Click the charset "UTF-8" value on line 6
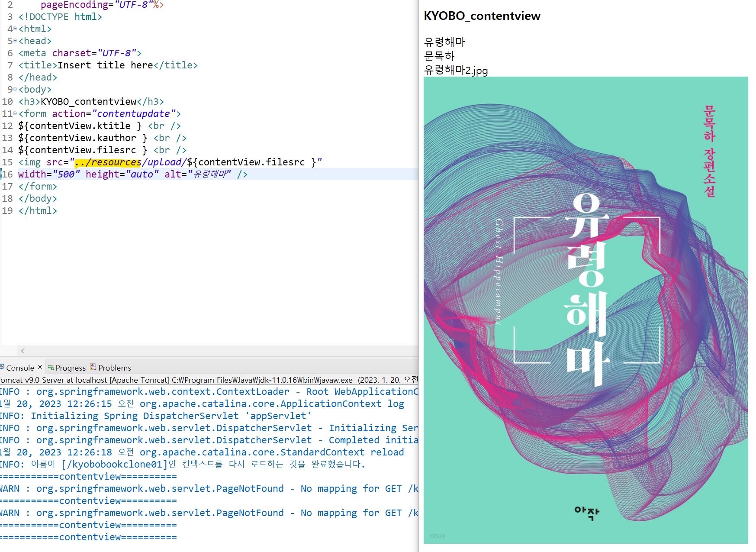This screenshot has height=552, width=756. point(117,53)
